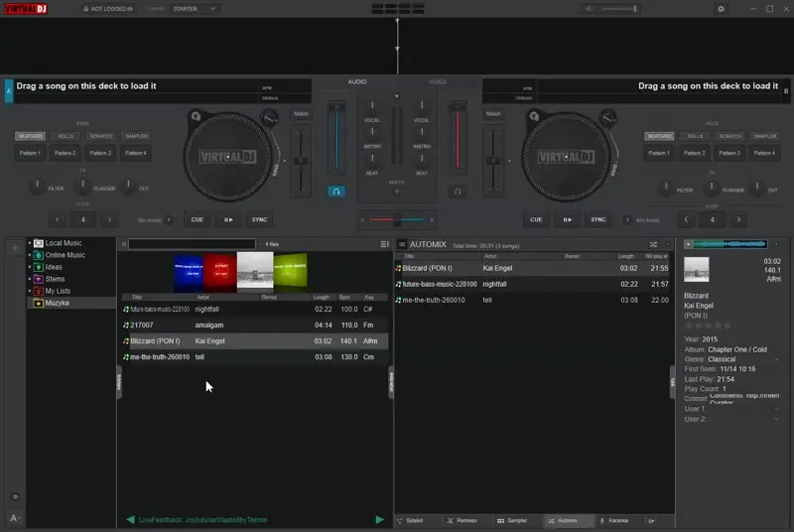Trigger Pattern 4 pad on deck A
The image size is (794, 532).
click(136, 153)
